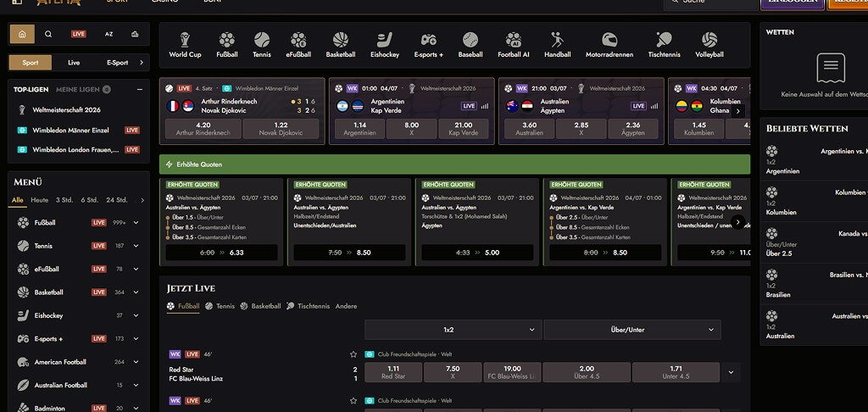Filter the menu by Heute
Viewport: 868px width, 412px height.
tap(39, 200)
